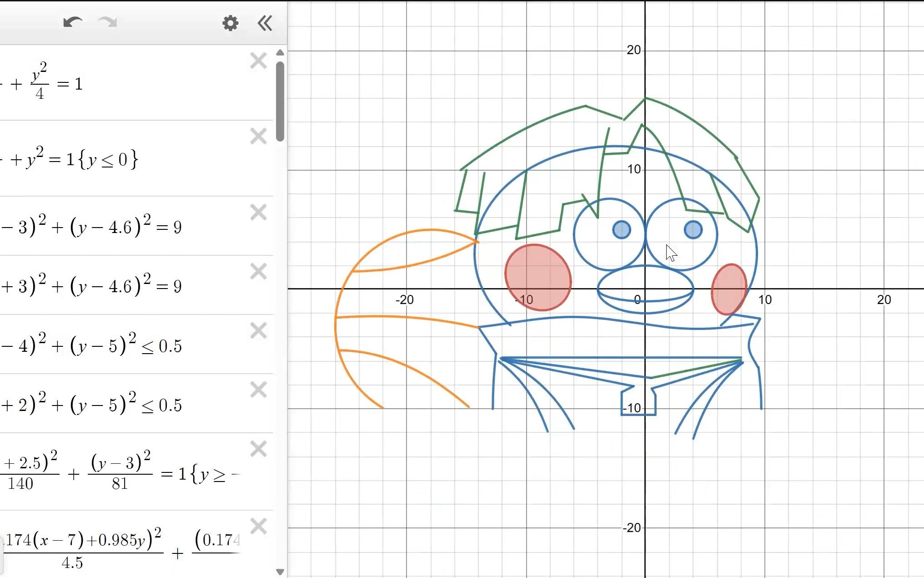Click the undo arrow icon
This screenshot has width=924, height=578.
click(73, 22)
